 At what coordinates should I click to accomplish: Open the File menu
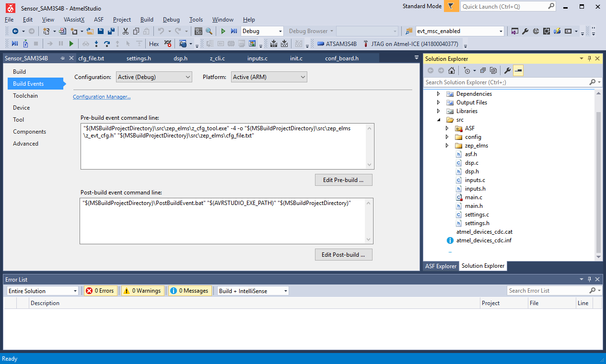point(9,20)
